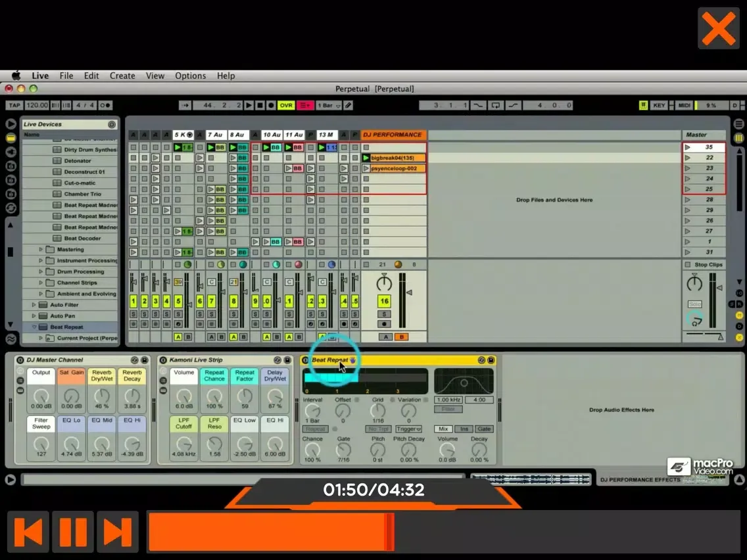Expand the Drum Processing folder
The width and height of the screenshot is (747, 560).
(41, 271)
